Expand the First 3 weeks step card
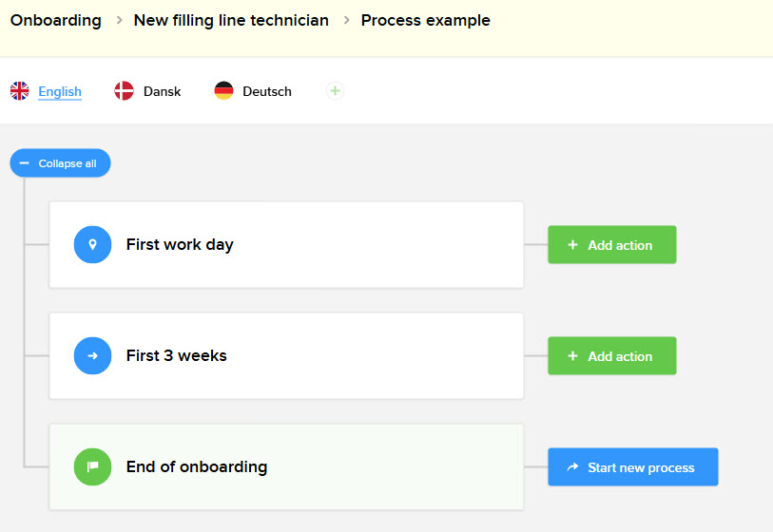Image resolution: width=773 pixels, height=532 pixels. 285,356
